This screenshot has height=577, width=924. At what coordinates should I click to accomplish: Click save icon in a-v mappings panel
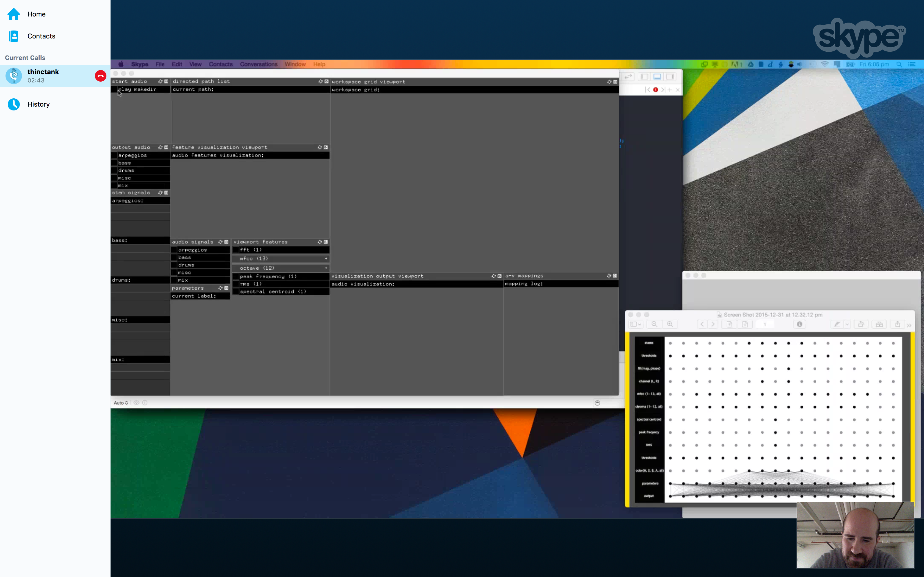pyautogui.click(x=615, y=276)
